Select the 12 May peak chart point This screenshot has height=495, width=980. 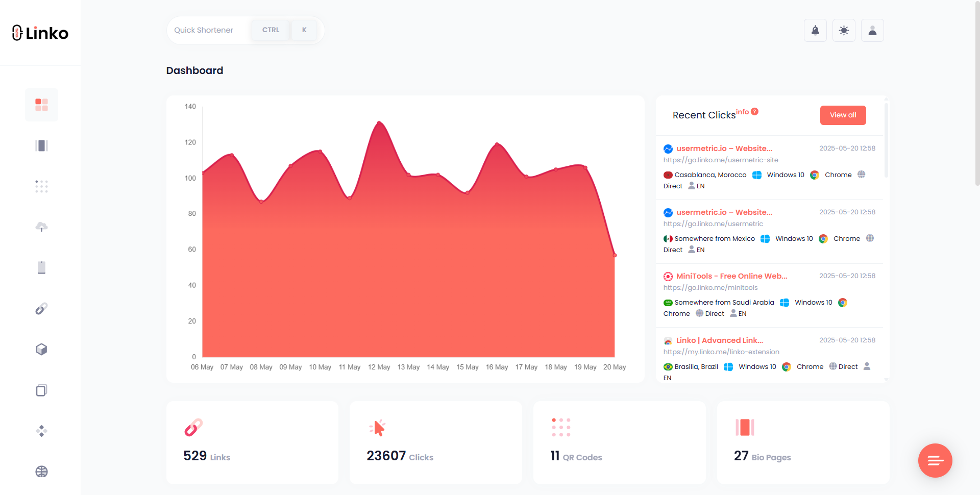coord(379,122)
